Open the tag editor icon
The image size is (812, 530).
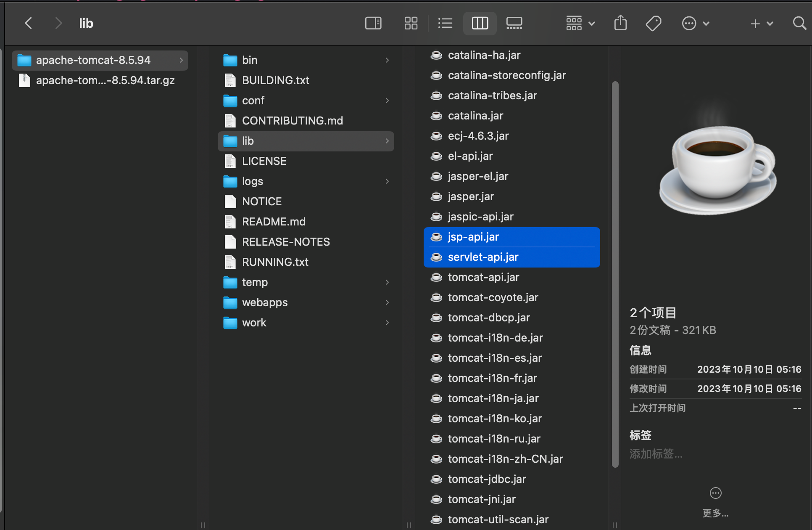point(654,23)
